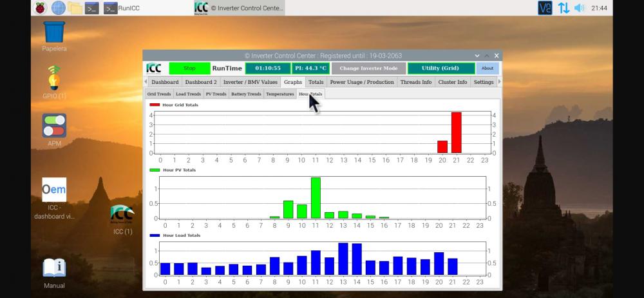644x298 pixels.
Task: Open the Totals tab
Action: tap(316, 82)
